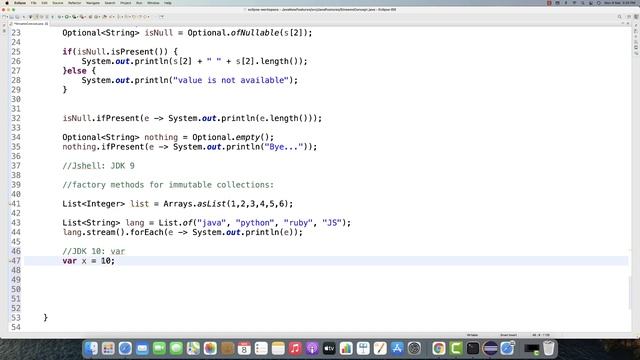Open Trash in the dock

click(549, 348)
